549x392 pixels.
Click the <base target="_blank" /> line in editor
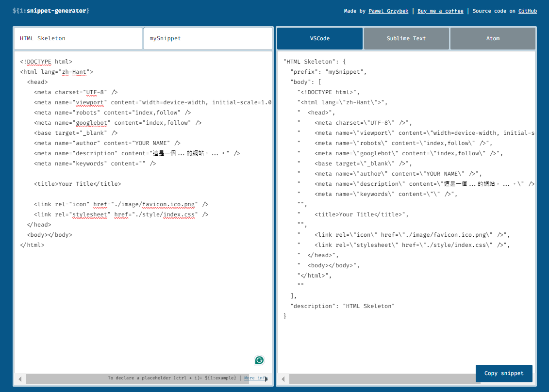(76, 132)
